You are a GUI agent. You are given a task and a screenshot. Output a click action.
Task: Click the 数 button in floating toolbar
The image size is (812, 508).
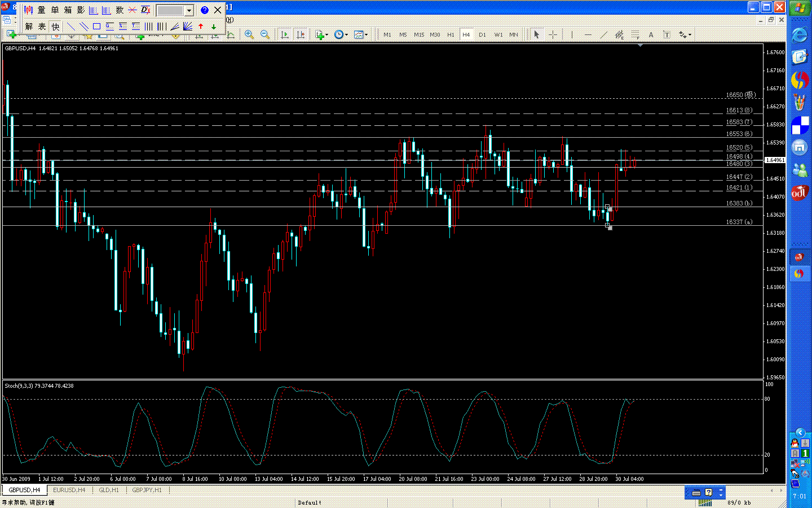tap(120, 10)
